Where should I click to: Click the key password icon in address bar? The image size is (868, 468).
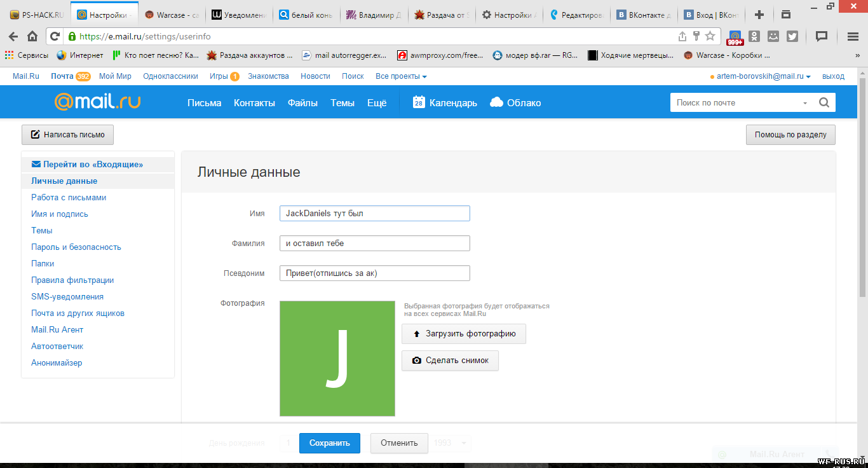pos(696,36)
